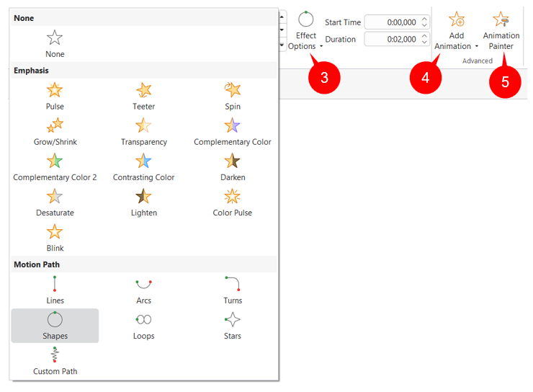Apply the Transparency emphasis effect
Viewport: 533px width, 392px height.
(x=144, y=130)
